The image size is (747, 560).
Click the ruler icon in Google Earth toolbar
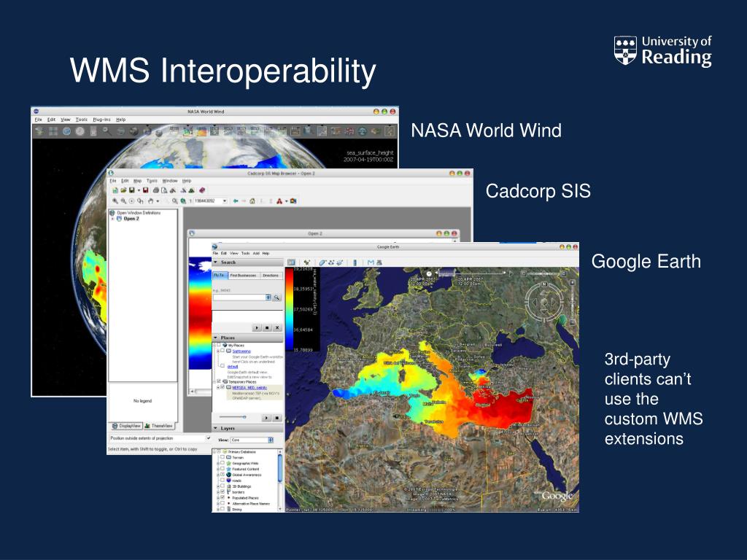(355, 262)
